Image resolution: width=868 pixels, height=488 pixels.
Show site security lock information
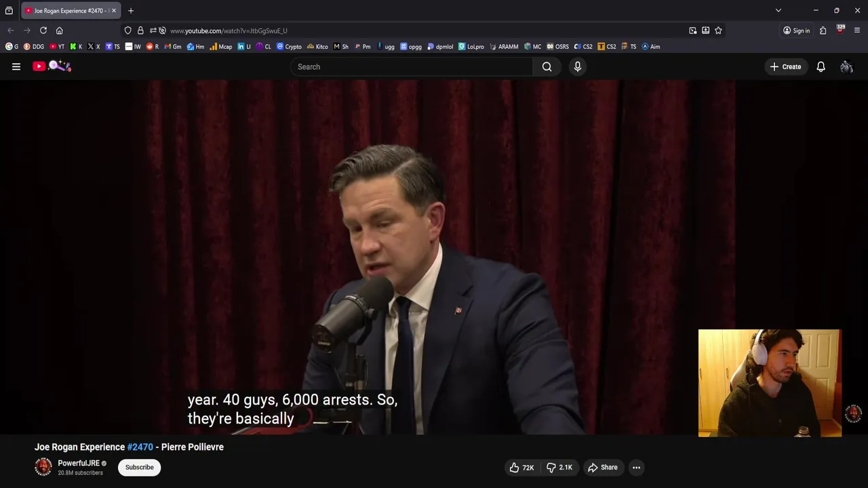point(140,30)
